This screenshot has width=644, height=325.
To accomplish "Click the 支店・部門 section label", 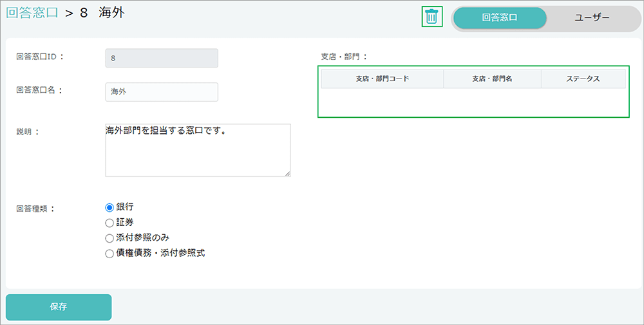I will pyautogui.click(x=343, y=57).
